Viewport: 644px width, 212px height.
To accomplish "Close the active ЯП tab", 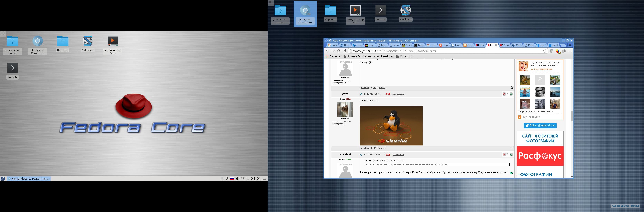I will (496, 45).
